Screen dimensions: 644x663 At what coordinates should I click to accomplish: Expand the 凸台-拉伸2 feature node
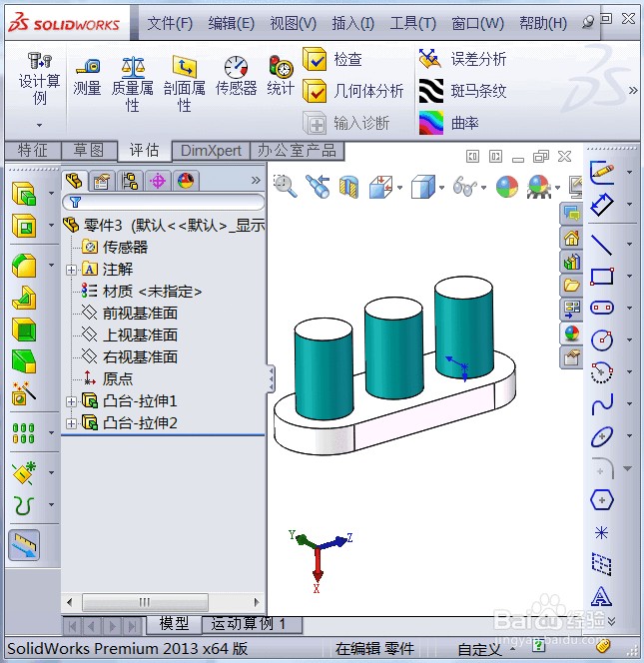[71, 422]
